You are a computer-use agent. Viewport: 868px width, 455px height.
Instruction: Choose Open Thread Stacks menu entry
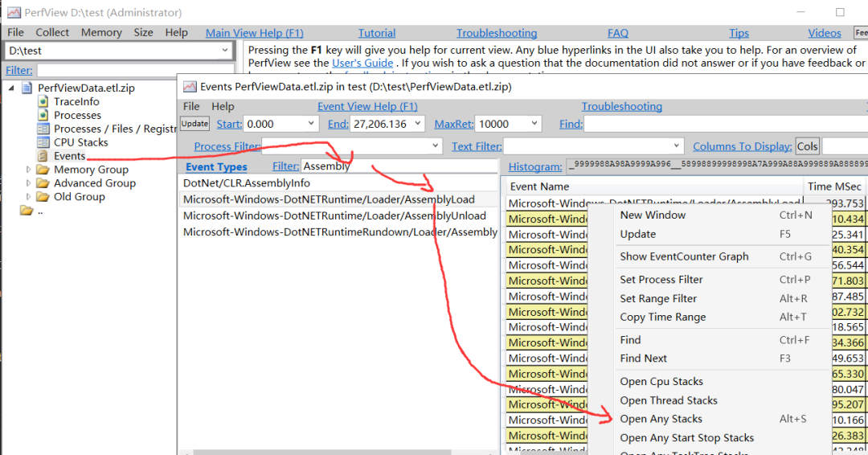669,400
